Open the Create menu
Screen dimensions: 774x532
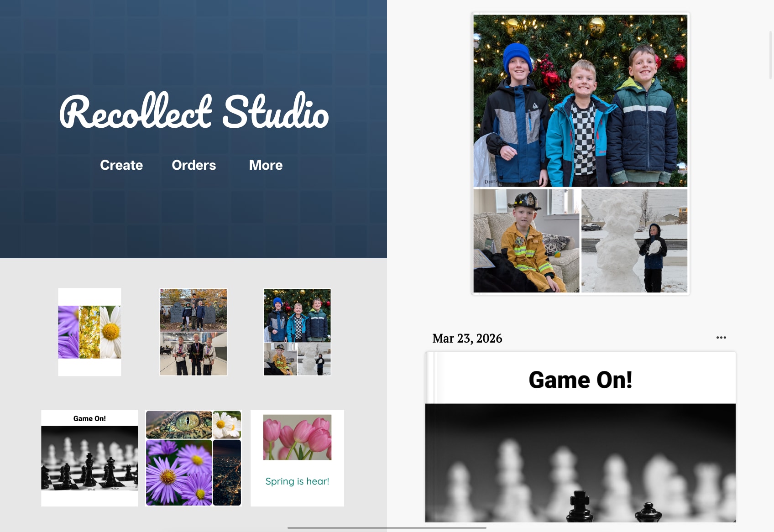[x=121, y=165]
